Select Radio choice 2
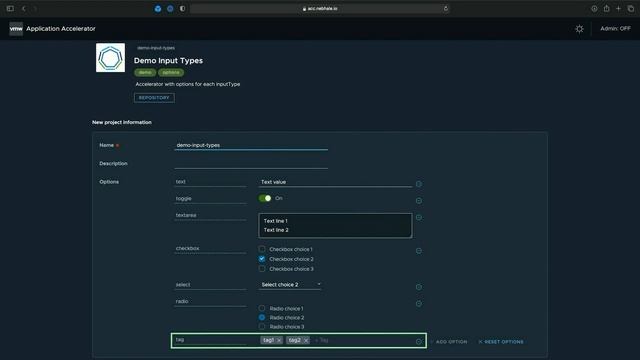640x360 pixels. point(262,317)
